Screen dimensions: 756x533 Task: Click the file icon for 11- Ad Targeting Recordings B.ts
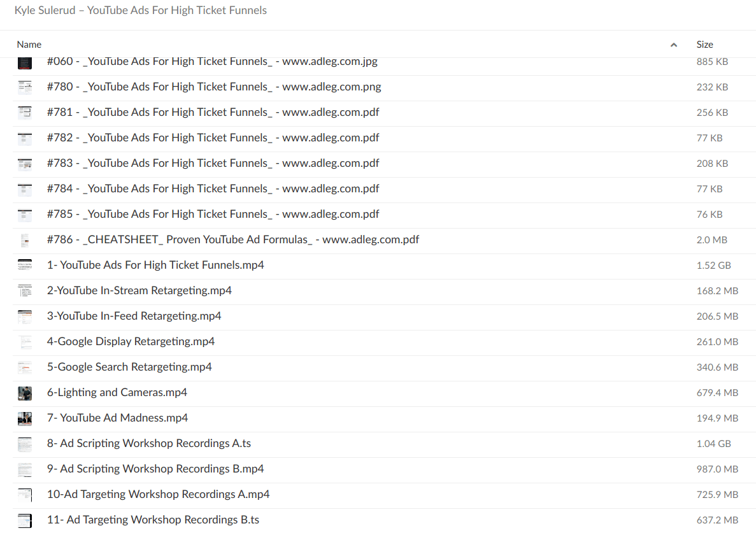tap(24, 520)
